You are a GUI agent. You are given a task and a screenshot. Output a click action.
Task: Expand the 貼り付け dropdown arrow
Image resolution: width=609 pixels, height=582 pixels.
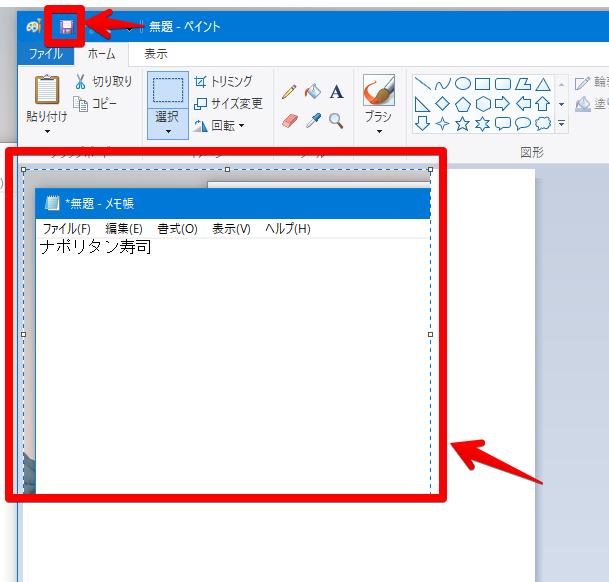(x=47, y=131)
